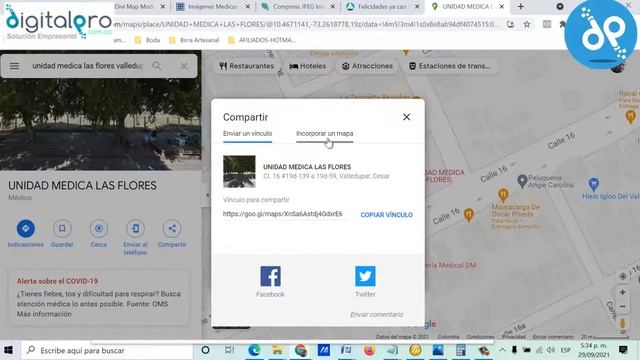Click Peluquería Angie Carolina map pin

click(522, 181)
